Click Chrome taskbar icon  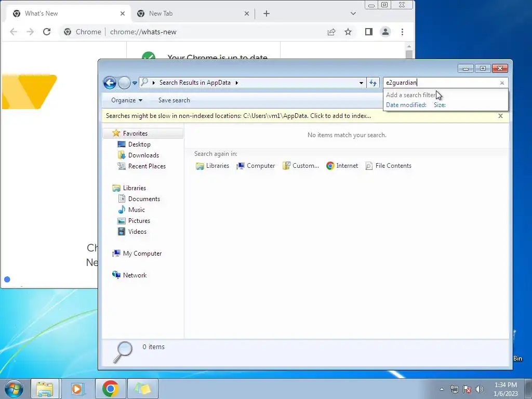click(x=110, y=389)
